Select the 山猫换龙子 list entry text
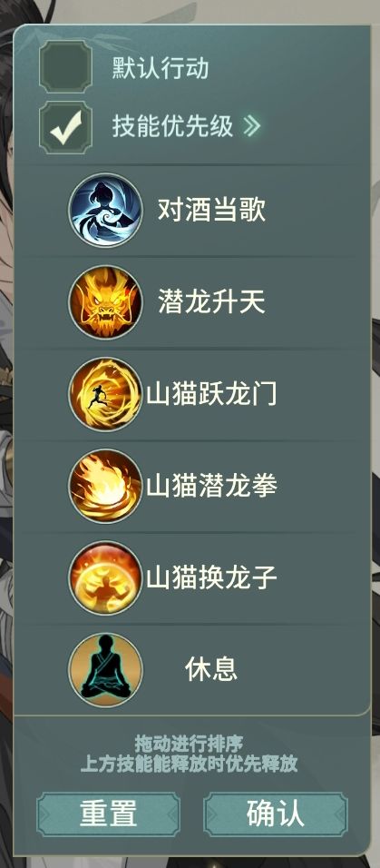The image size is (380, 868). pos(212,578)
